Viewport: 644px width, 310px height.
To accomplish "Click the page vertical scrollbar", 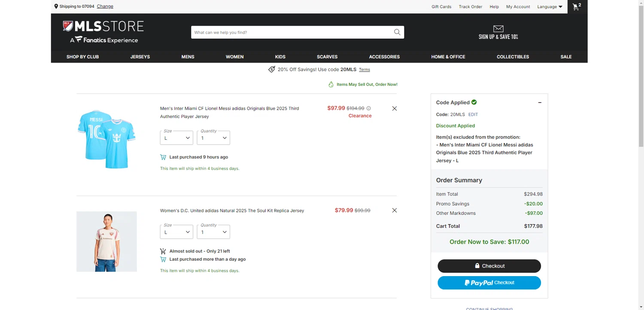I will click(x=641, y=77).
